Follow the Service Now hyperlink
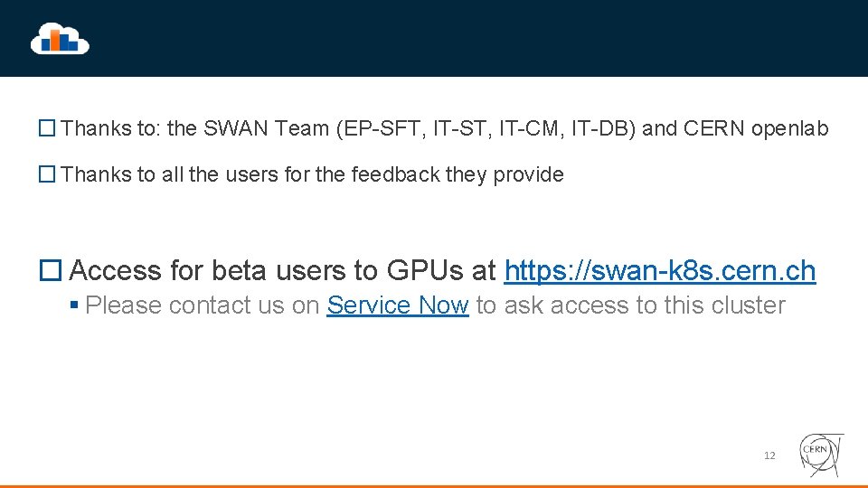Image resolution: width=868 pixels, height=488 pixels. tap(397, 305)
